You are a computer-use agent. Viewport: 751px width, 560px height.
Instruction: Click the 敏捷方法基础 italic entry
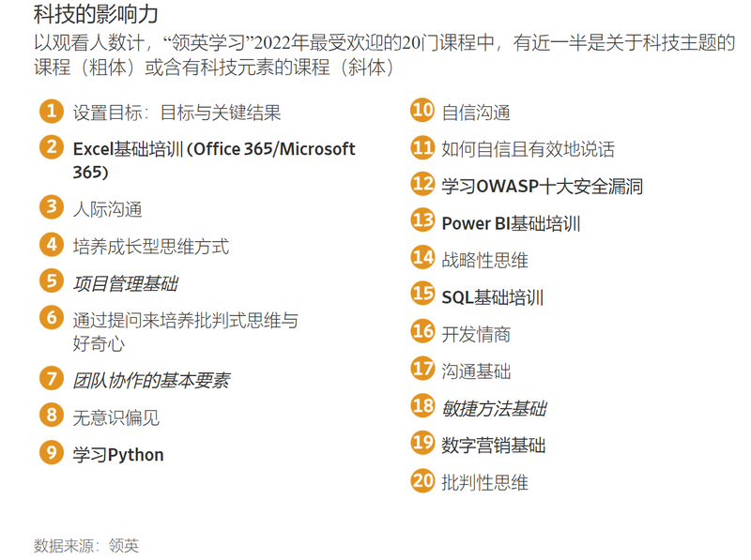click(x=495, y=409)
